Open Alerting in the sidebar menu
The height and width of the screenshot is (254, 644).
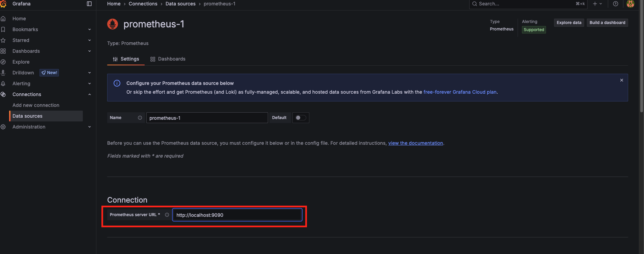tap(21, 84)
